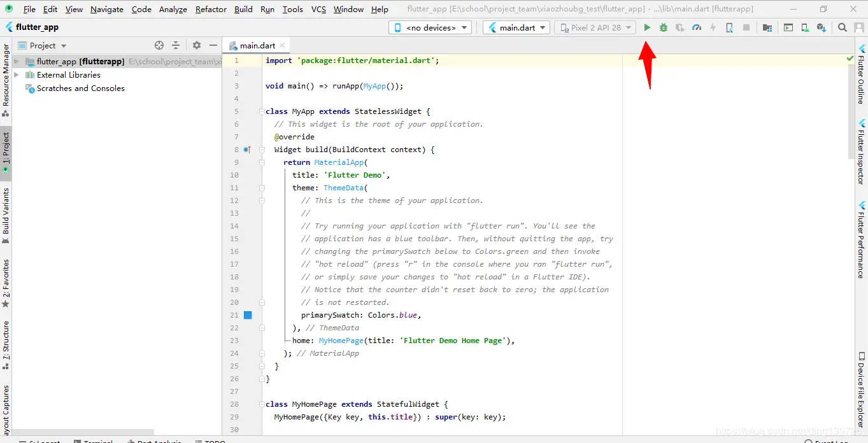
Task: Open the Navigate menu
Action: click(108, 9)
